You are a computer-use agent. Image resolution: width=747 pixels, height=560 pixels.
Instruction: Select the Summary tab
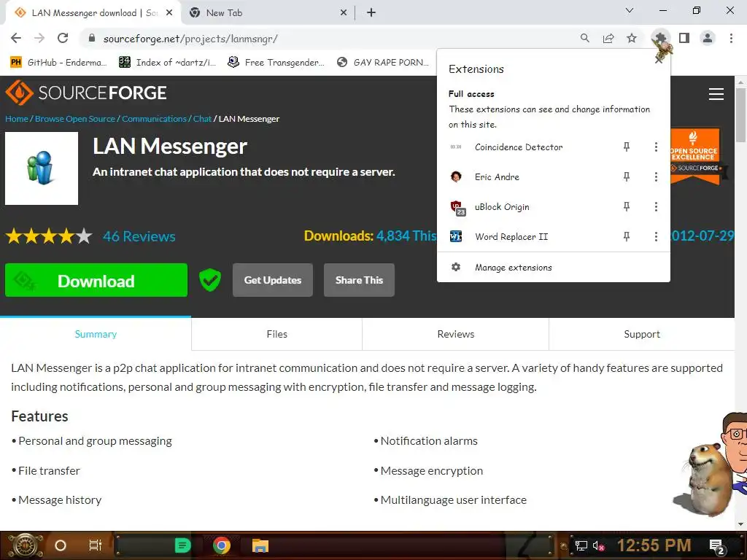pos(96,334)
